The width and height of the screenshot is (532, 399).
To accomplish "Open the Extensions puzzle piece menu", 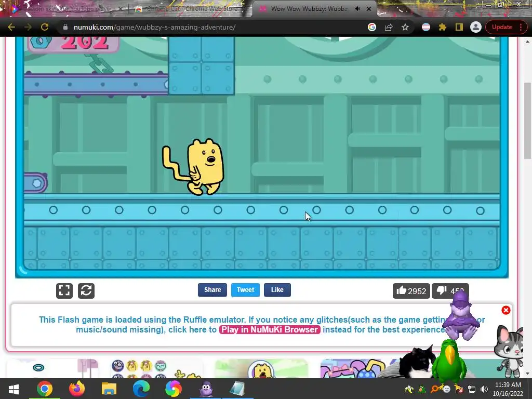I will [443, 27].
